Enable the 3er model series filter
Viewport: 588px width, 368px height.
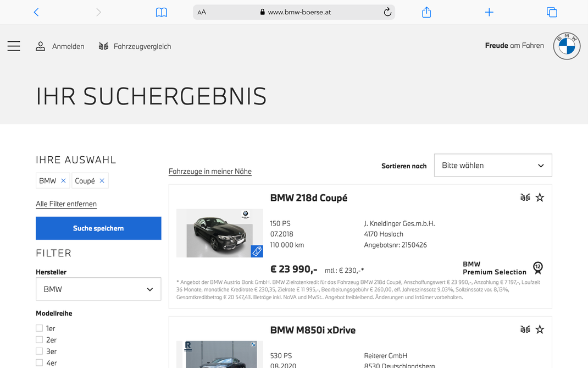pyautogui.click(x=39, y=350)
